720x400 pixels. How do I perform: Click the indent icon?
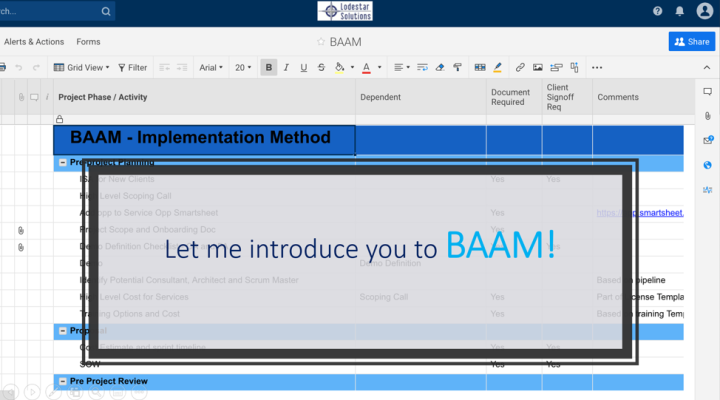point(182,68)
